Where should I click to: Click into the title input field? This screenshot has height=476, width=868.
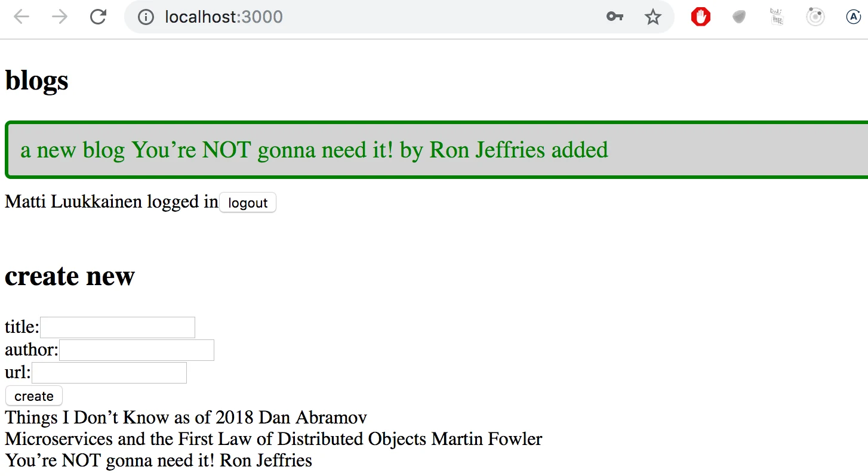118,327
